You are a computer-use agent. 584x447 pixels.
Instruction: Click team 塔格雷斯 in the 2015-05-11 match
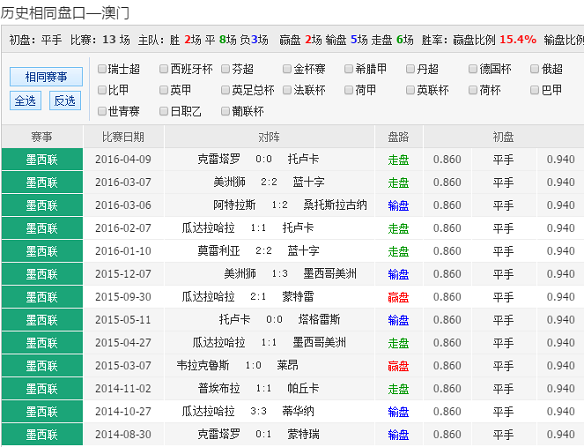(x=320, y=320)
